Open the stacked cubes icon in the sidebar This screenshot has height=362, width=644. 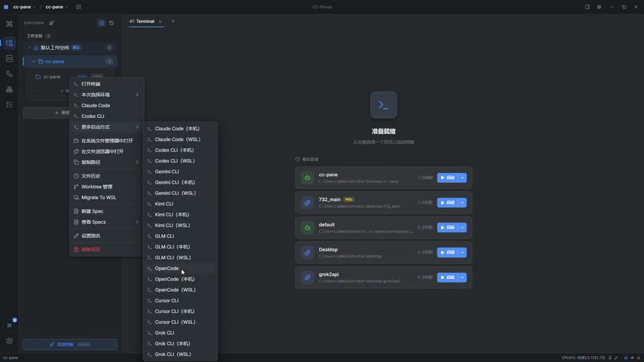pyautogui.click(x=9, y=89)
